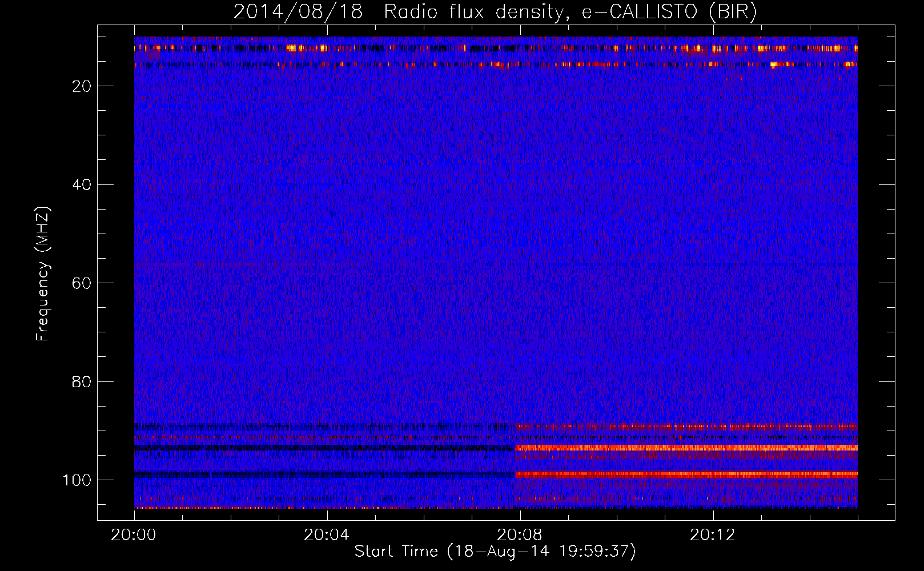Click the '60' frequency tick label
The image size is (924, 571).
click(82, 283)
